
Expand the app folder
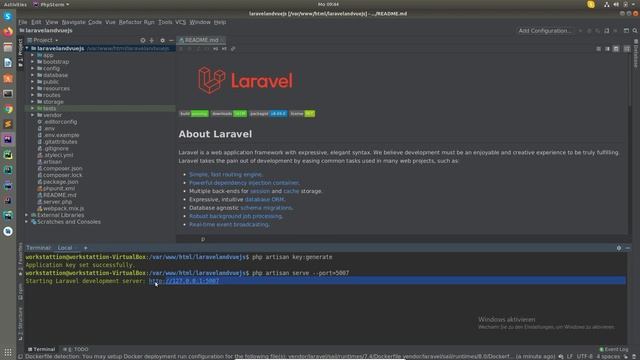(33, 55)
